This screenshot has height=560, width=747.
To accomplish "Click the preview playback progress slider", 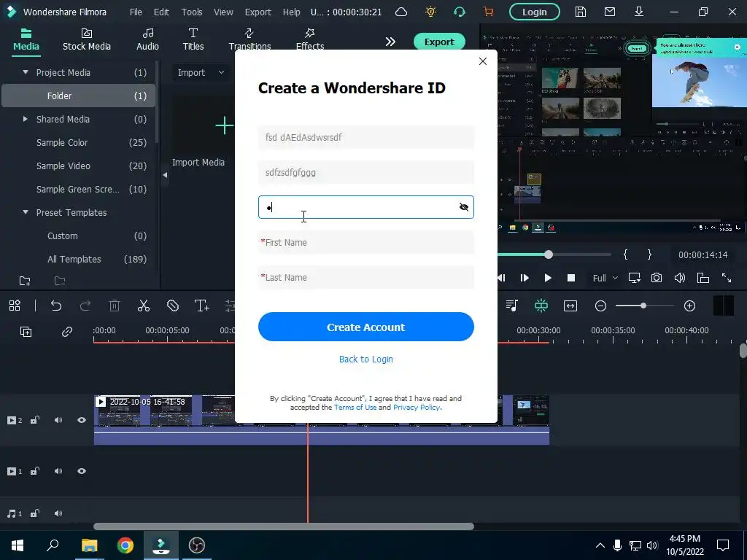I will (x=549, y=254).
